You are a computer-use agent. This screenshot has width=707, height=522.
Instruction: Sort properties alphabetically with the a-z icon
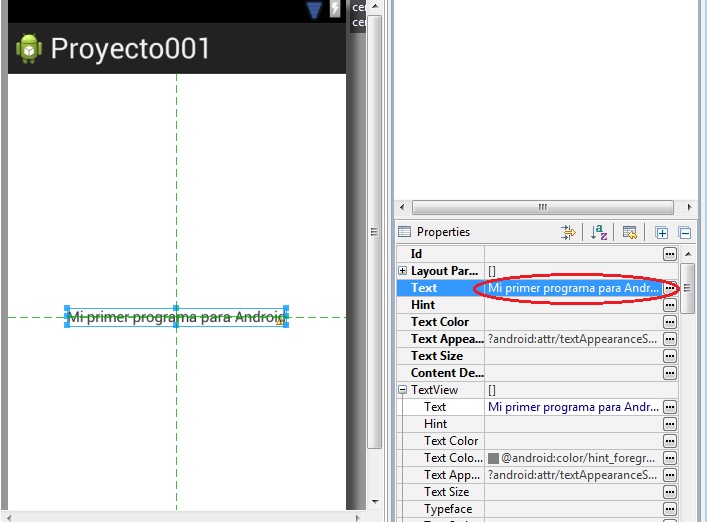click(599, 233)
